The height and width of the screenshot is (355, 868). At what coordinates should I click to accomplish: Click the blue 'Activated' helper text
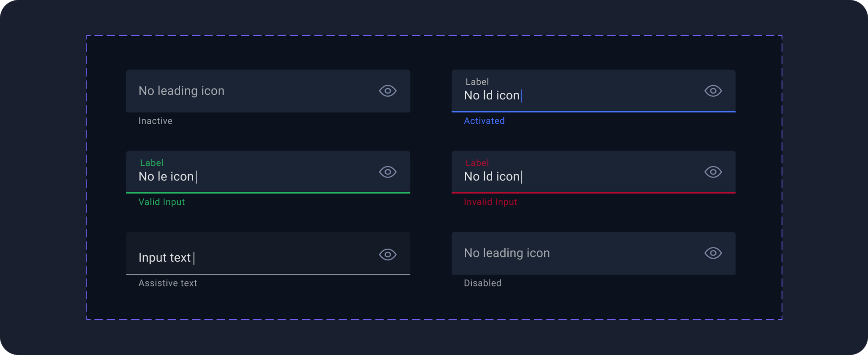click(x=484, y=121)
